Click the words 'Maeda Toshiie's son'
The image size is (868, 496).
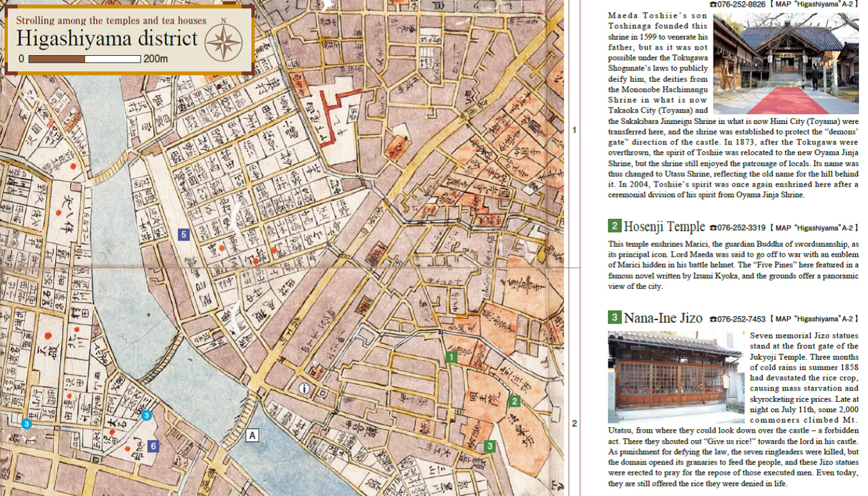pyautogui.click(x=657, y=15)
